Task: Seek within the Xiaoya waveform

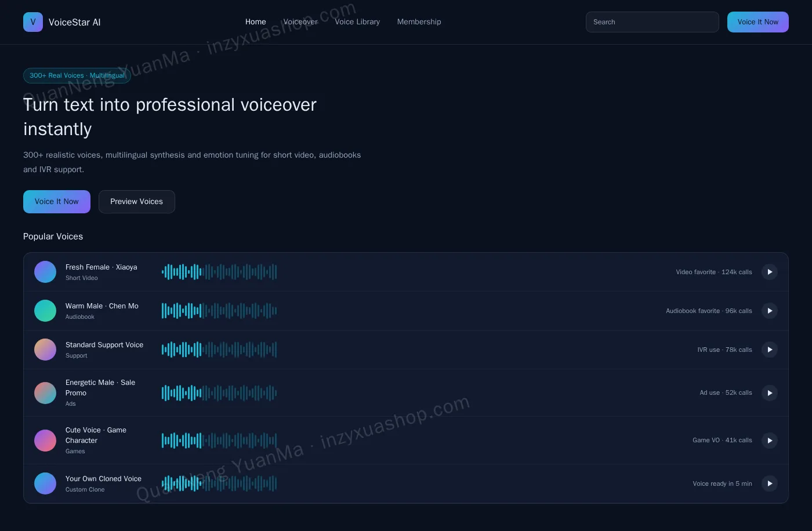Action: coord(219,272)
